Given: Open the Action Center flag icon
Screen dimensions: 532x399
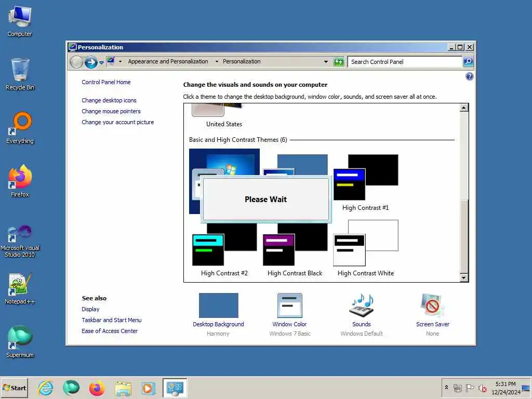Looking at the screenshot, I should 470,388.
